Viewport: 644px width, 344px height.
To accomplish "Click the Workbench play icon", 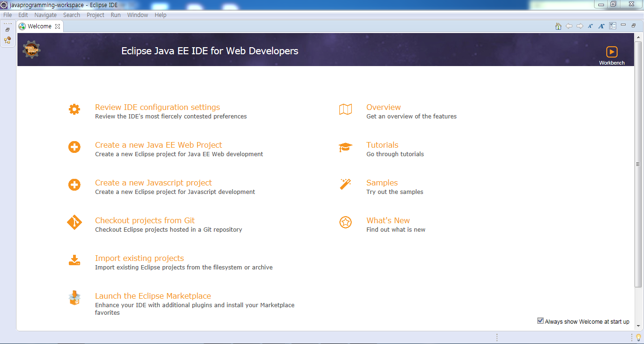I will 612,52.
